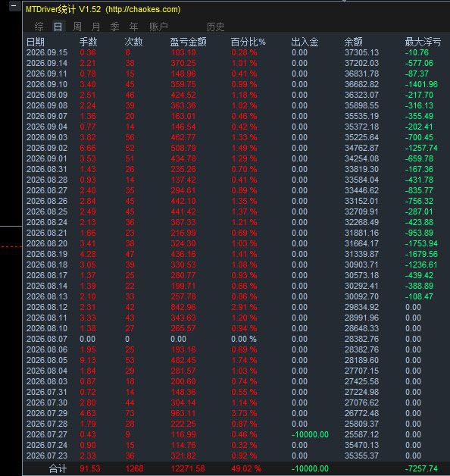This screenshot has height=476, width=450.
Task: Click profit value 330.53
Action: click(183, 265)
